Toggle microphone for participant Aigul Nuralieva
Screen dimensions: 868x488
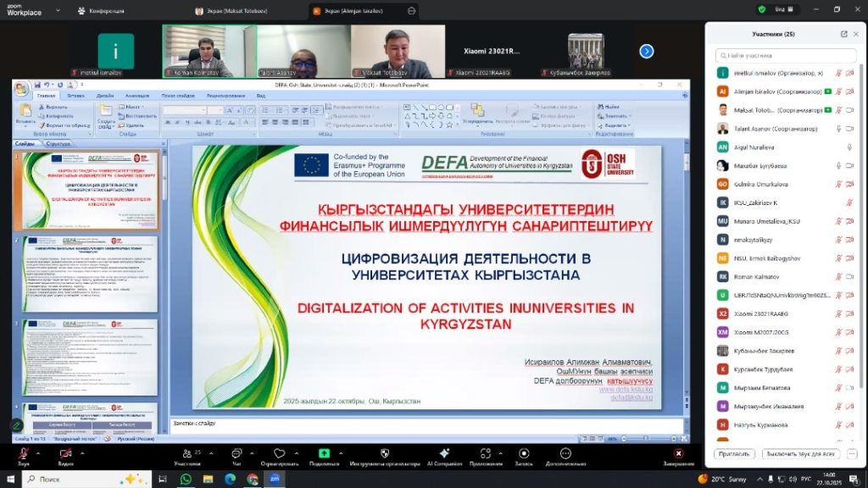click(849, 147)
